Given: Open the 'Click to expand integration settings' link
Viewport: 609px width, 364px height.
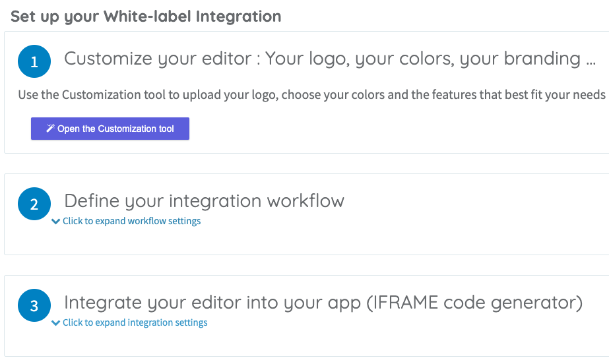Looking at the screenshot, I should 135,323.
